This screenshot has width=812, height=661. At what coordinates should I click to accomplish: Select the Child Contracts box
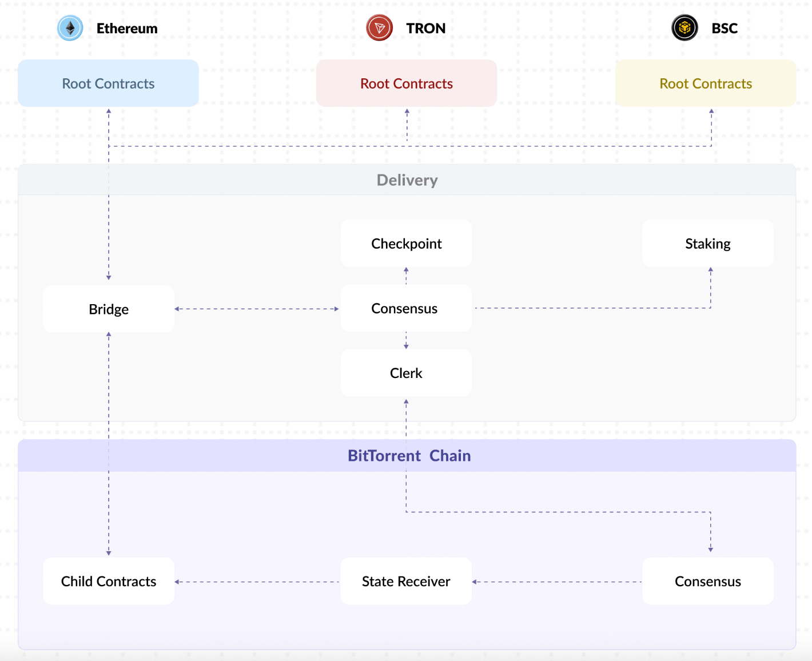coord(109,582)
